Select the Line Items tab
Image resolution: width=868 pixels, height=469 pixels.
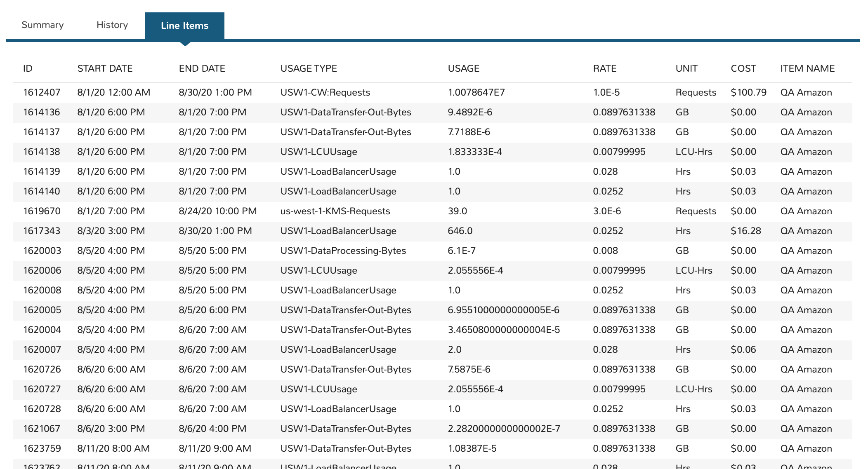tap(184, 26)
